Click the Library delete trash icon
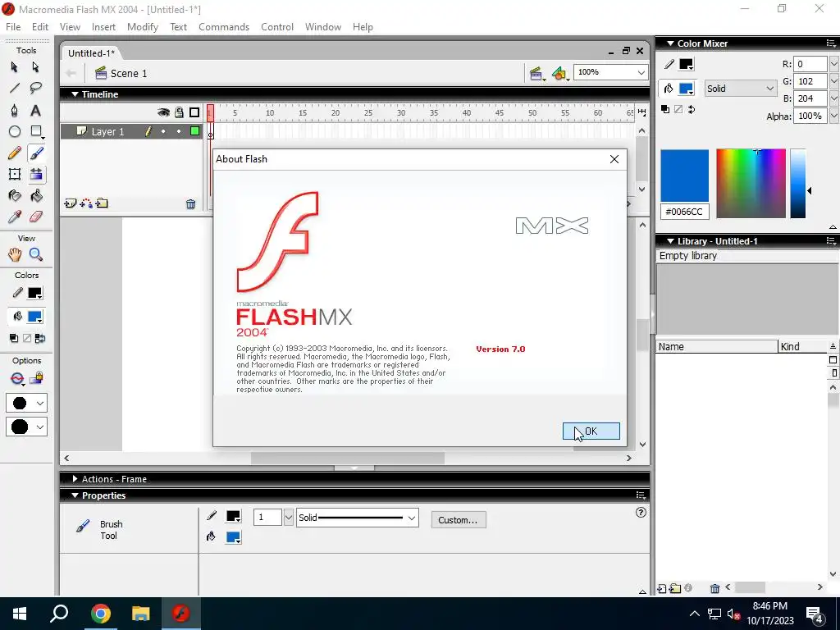This screenshot has width=840, height=630. (x=714, y=589)
